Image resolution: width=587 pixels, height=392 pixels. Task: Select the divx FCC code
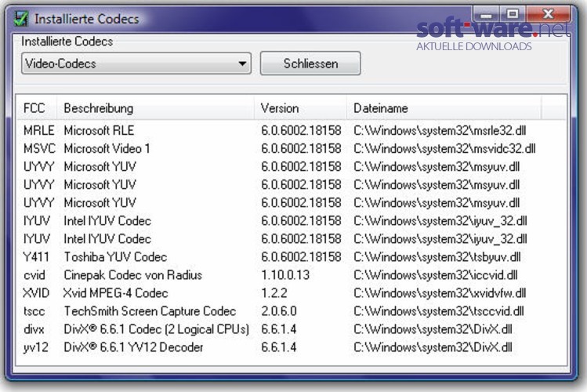click(x=34, y=329)
